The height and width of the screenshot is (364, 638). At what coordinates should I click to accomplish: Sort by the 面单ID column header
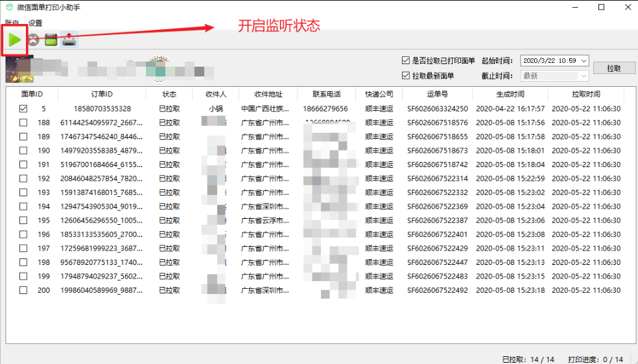coord(32,94)
